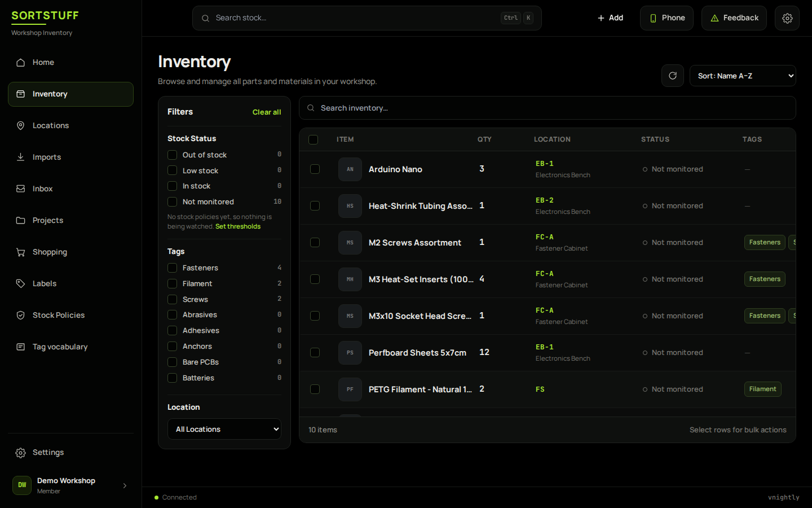Filter by the Filament tag checkbox
The width and height of the screenshot is (812, 508).
pyautogui.click(x=173, y=283)
